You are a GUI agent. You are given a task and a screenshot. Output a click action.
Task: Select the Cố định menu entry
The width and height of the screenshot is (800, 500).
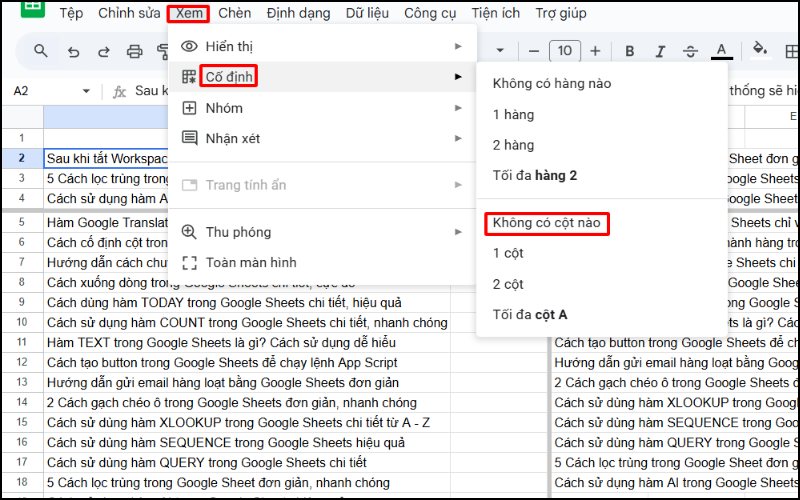coord(322,77)
